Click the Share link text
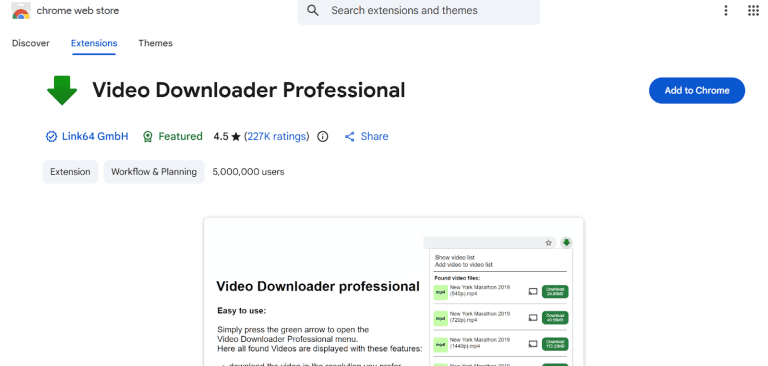This screenshot has height=366, width=768. [374, 137]
